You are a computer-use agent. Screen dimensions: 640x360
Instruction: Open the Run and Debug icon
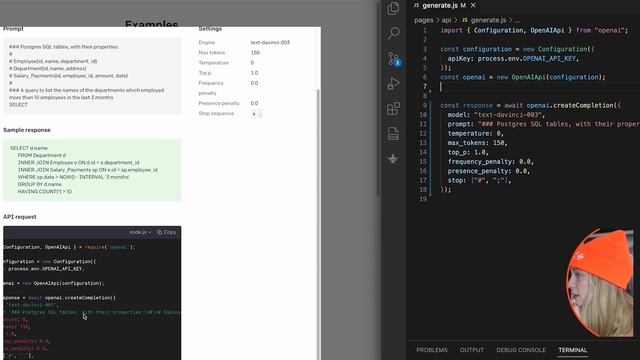[393, 84]
